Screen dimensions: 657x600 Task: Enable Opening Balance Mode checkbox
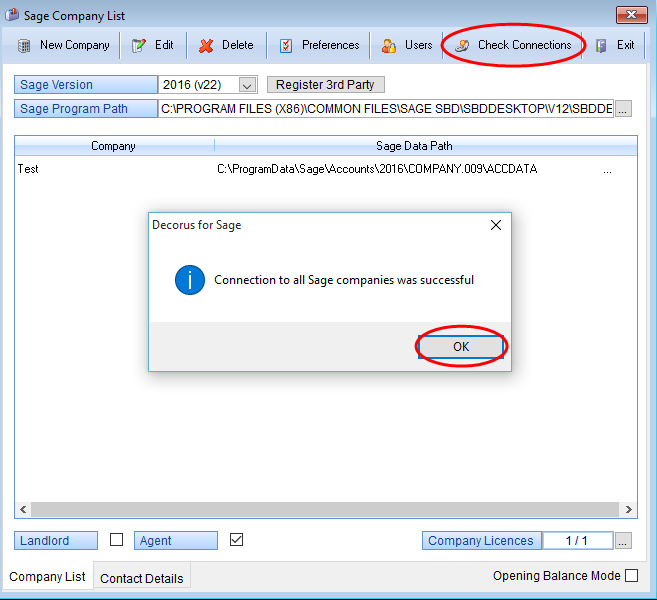pyautogui.click(x=631, y=576)
